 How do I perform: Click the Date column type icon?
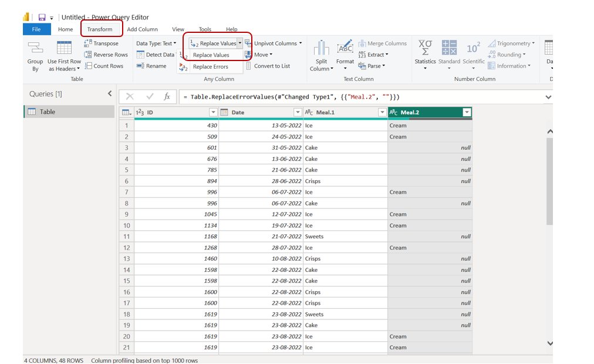[x=224, y=112]
